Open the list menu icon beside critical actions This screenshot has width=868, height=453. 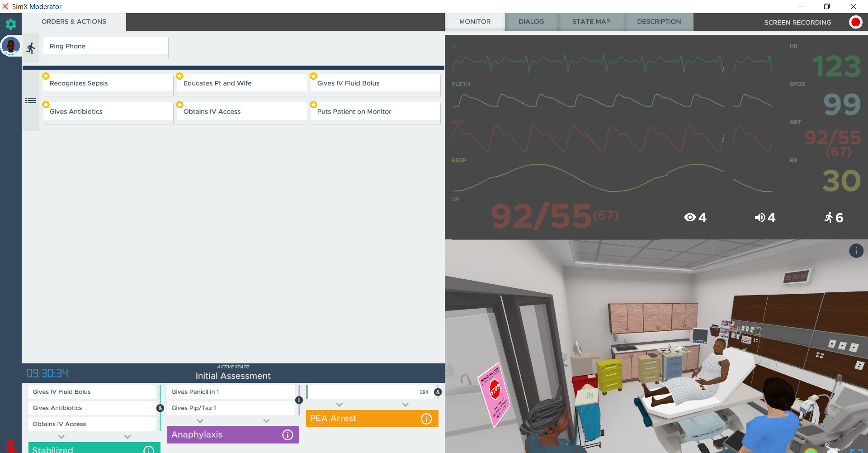pyautogui.click(x=30, y=100)
